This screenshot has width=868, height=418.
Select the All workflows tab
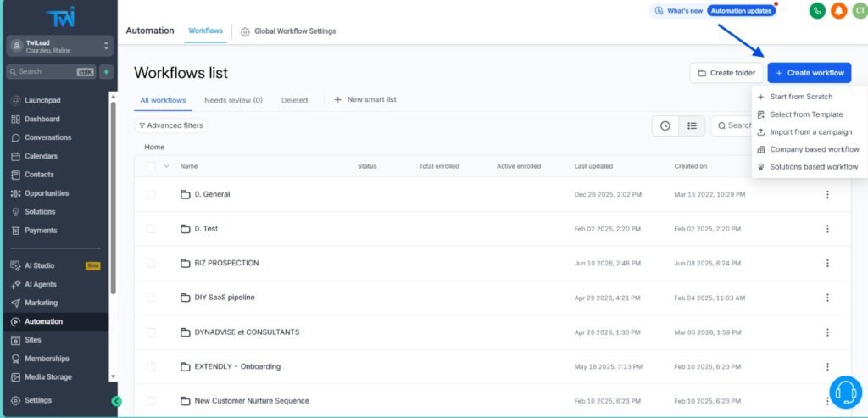click(x=163, y=100)
